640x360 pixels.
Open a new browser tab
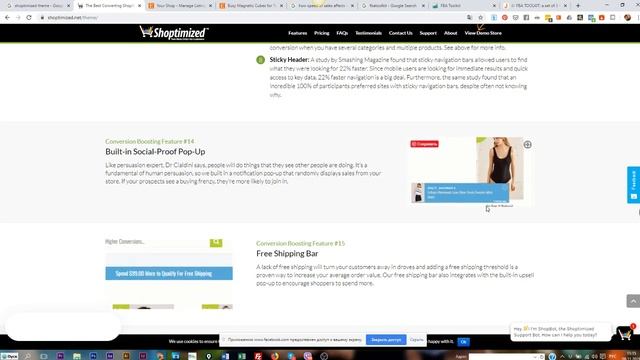click(x=578, y=6)
